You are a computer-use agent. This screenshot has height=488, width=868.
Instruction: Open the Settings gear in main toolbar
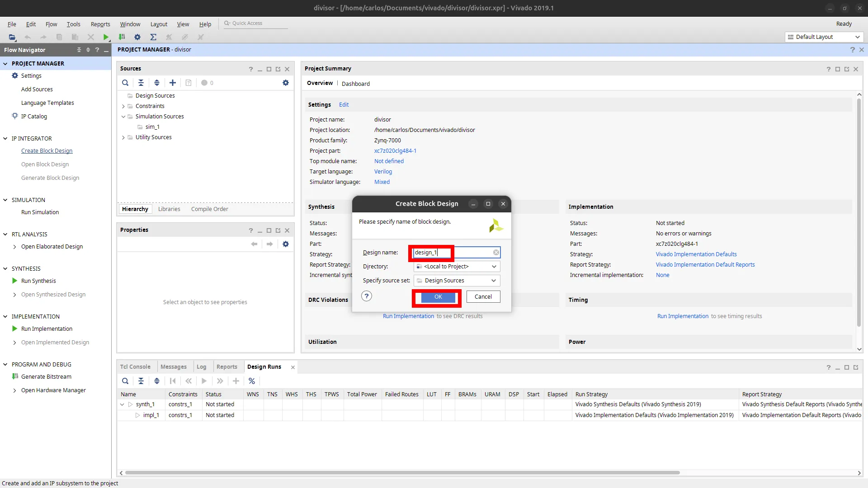point(137,37)
